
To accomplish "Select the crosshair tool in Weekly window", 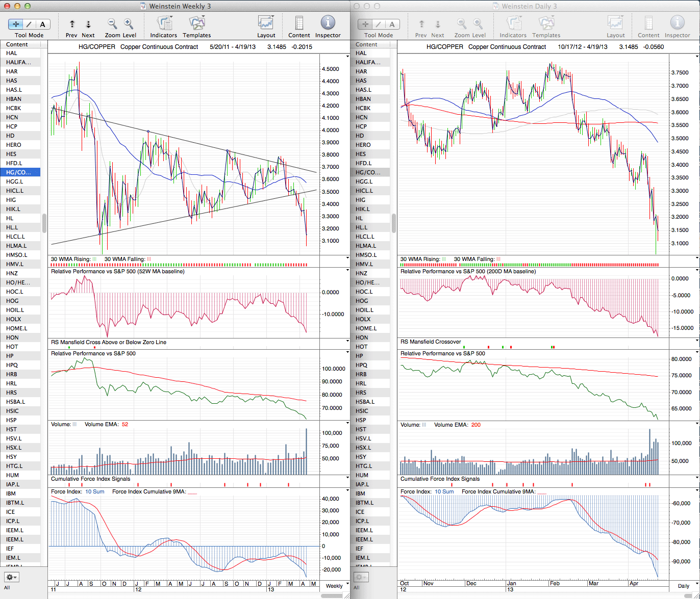I will click(16, 24).
